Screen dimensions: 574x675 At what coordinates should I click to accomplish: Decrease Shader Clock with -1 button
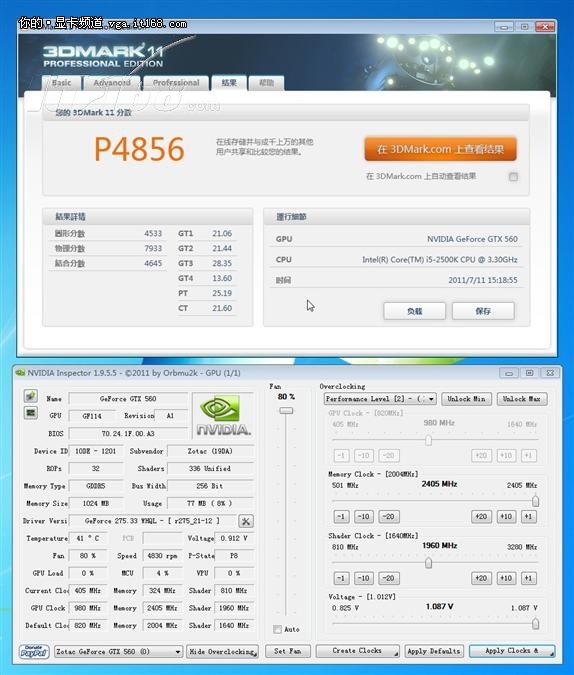pos(341,578)
